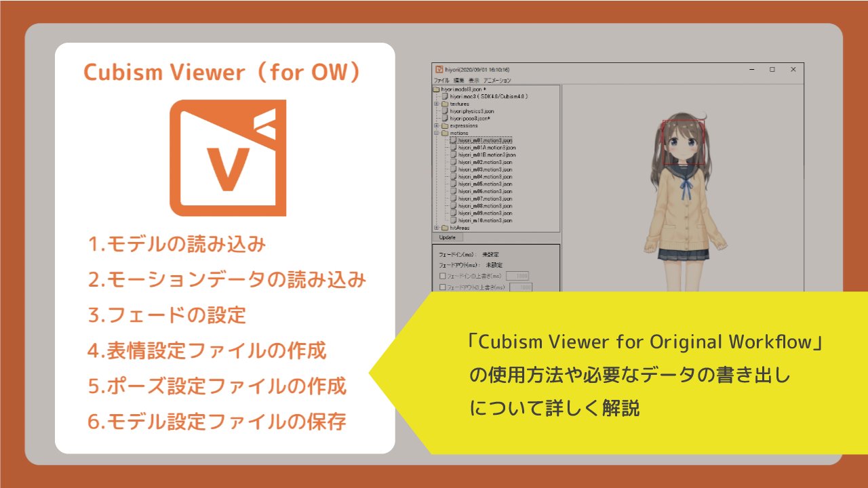Click the hiyori.moc3 (SDK4.0/Cubism4.0) entry

[489, 96]
